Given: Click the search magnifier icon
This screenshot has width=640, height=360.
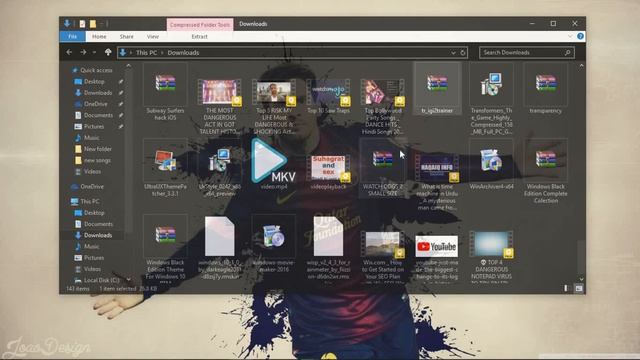Looking at the screenshot, I should click(567, 52).
